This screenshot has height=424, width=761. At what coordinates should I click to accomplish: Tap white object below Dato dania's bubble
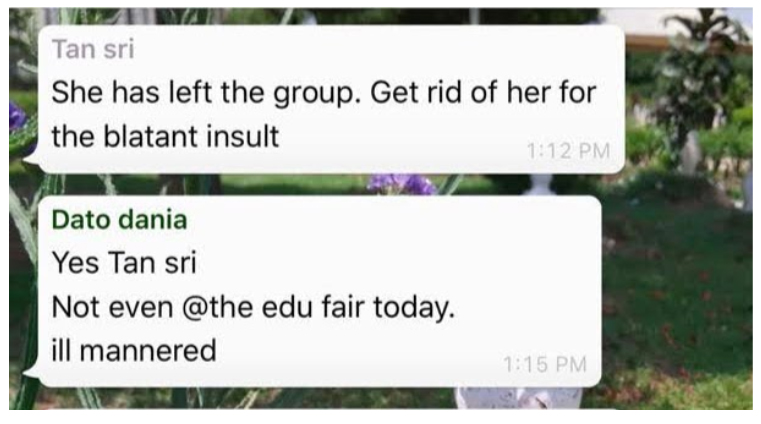[x=517, y=398]
